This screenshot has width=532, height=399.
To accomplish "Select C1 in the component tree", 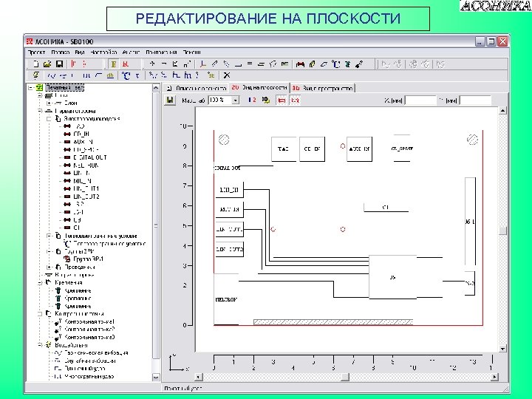I will point(77,228).
